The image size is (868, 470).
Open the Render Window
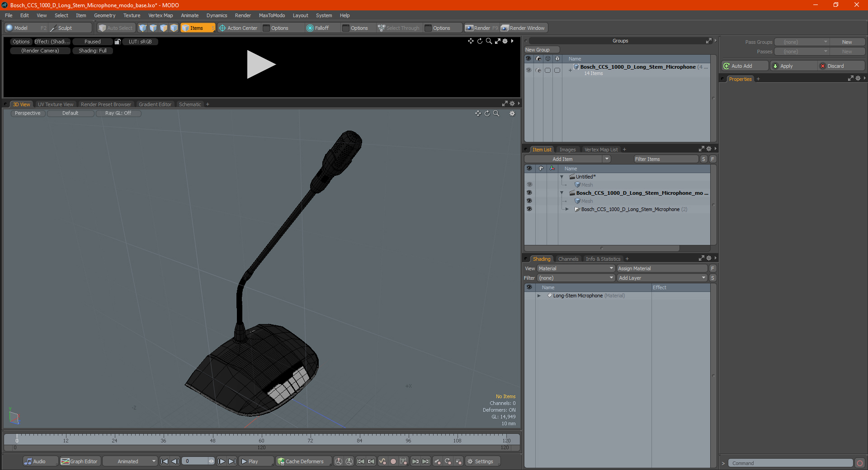click(x=524, y=28)
